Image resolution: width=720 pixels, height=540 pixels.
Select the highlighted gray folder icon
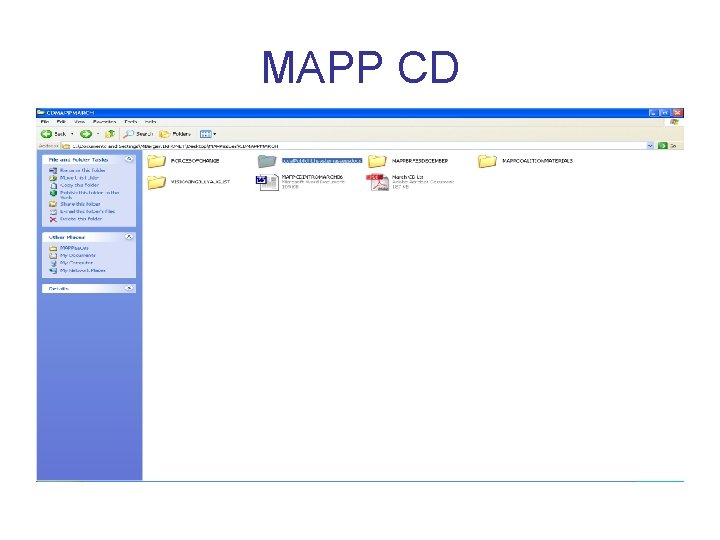267,161
